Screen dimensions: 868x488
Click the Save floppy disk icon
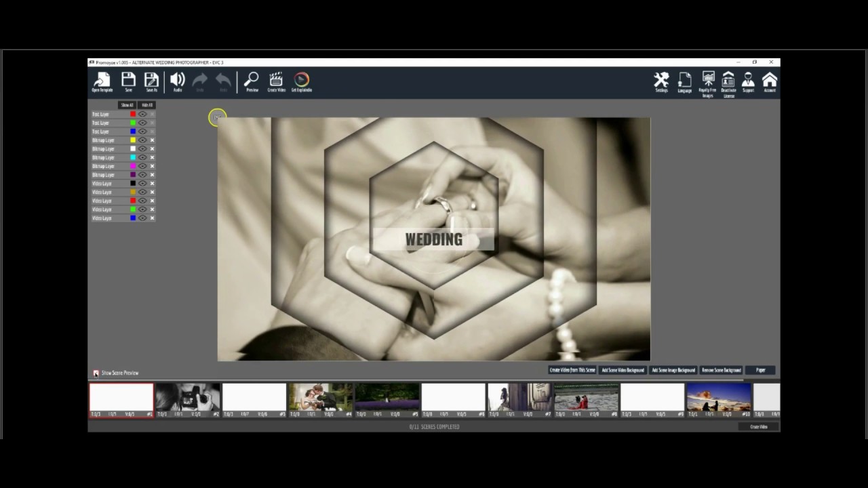tap(128, 81)
